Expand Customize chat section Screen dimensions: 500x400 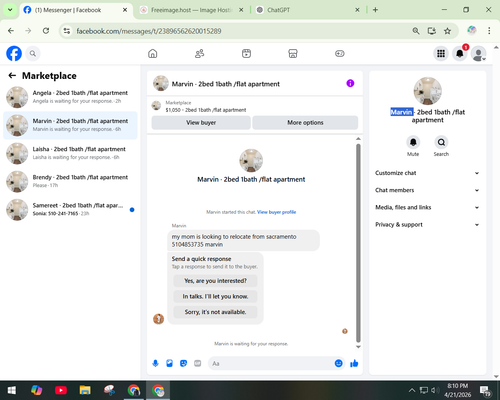[x=427, y=173]
